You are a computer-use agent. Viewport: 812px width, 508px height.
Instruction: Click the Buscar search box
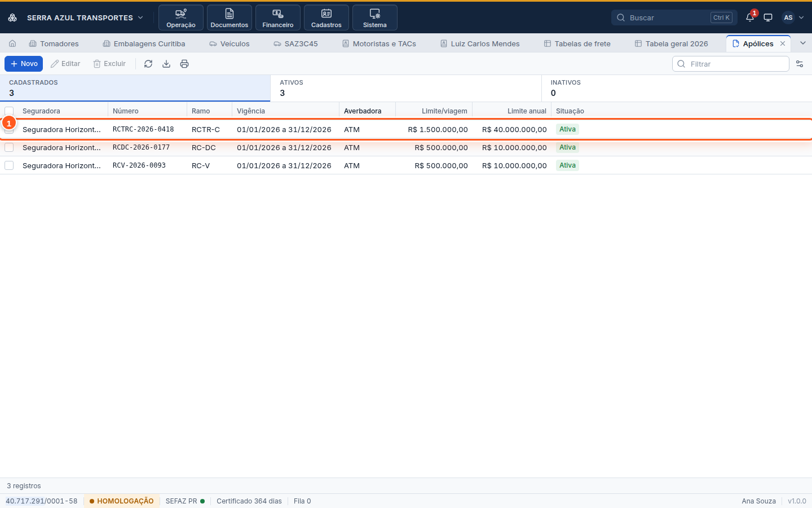coord(674,17)
